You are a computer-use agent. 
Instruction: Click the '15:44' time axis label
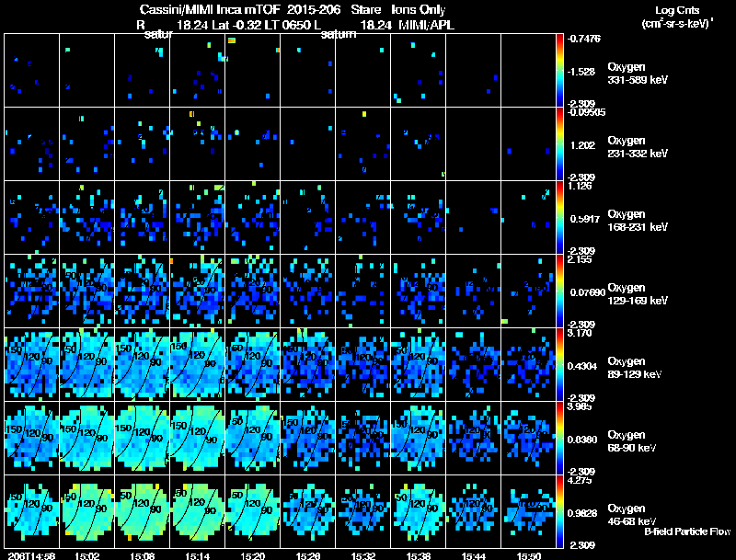coord(474,555)
